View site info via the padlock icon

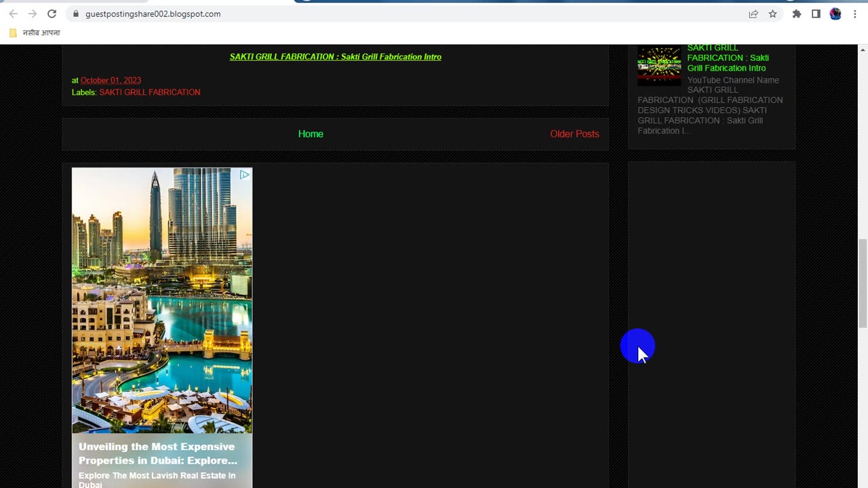76,14
